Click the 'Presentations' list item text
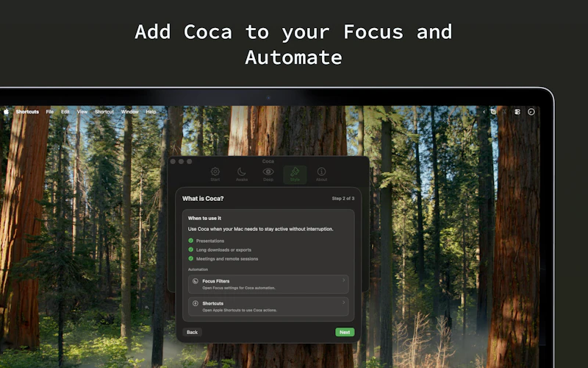588x368 pixels. tap(210, 241)
